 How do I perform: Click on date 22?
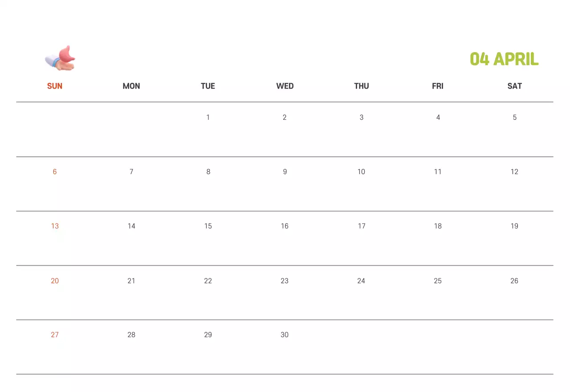208,281
